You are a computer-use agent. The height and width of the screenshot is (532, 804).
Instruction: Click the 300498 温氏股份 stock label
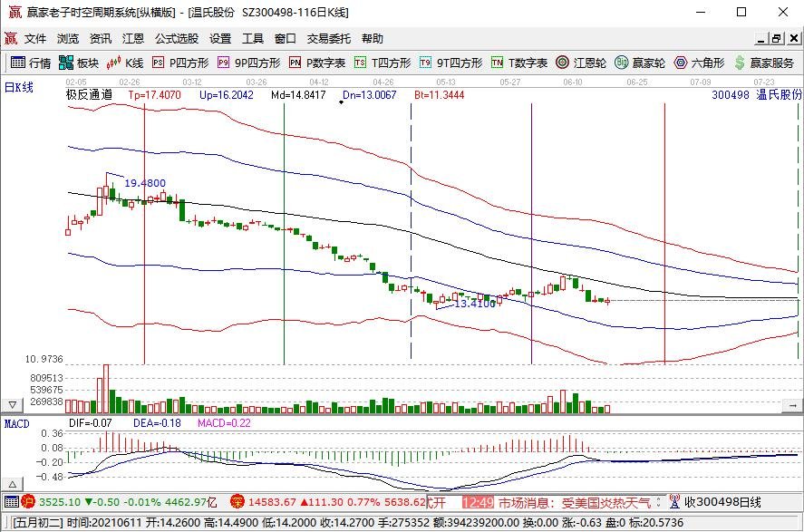(x=756, y=94)
